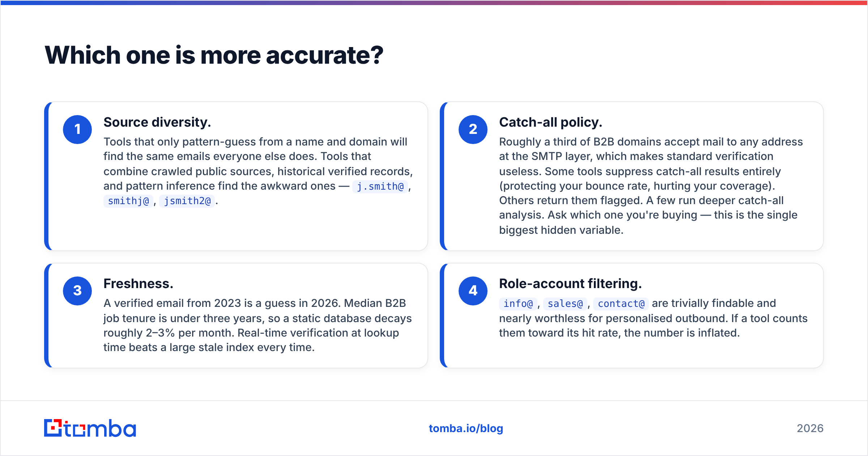Screen dimensions: 868x456
Task: Click the j.smith@ code tag
Action: pyautogui.click(x=380, y=186)
